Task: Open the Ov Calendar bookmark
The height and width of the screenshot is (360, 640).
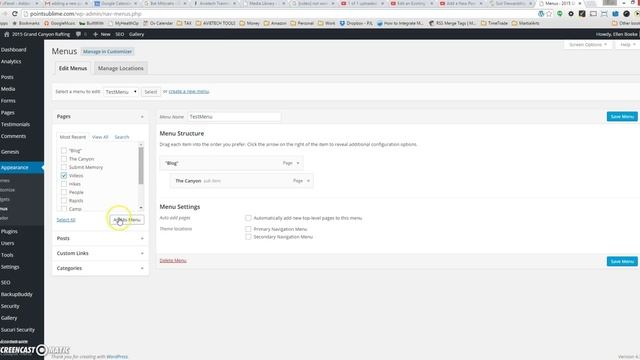Action: [x=158, y=23]
